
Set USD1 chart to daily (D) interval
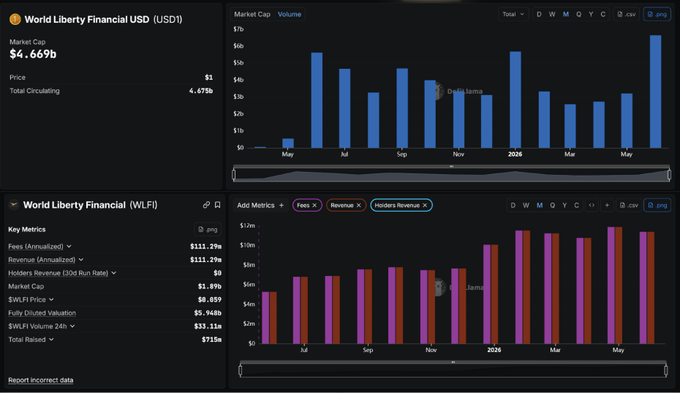(x=539, y=14)
